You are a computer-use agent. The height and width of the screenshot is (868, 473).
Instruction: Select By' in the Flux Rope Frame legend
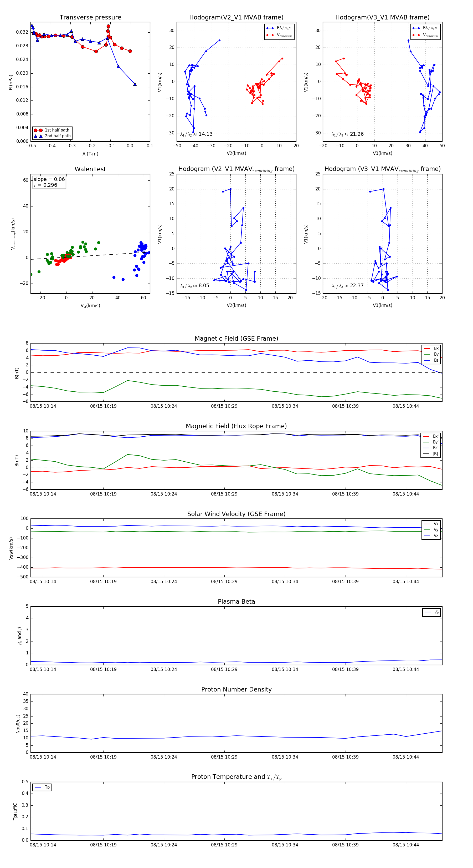coord(431,442)
